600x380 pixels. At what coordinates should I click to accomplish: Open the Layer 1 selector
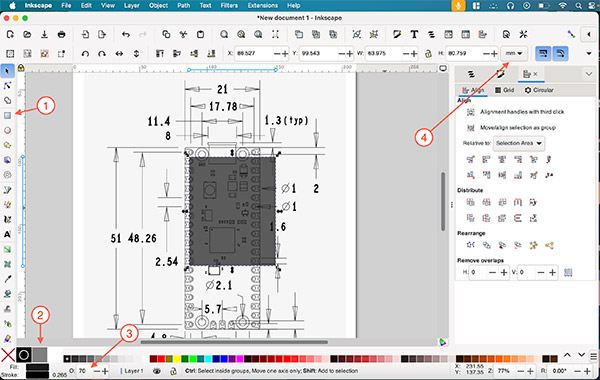(132, 371)
